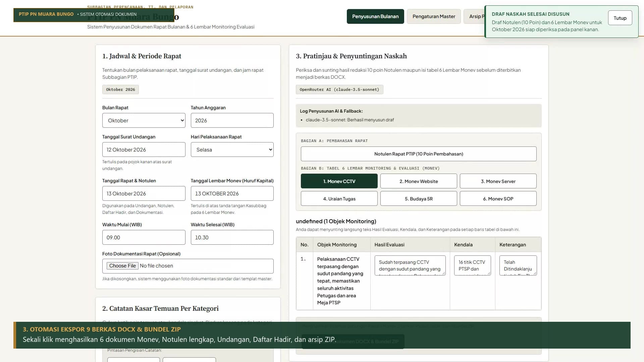Click the OpenRouter AI (claude-3.5-sonnet) badge
Image resolution: width=644 pixels, height=362 pixels.
(339, 89)
